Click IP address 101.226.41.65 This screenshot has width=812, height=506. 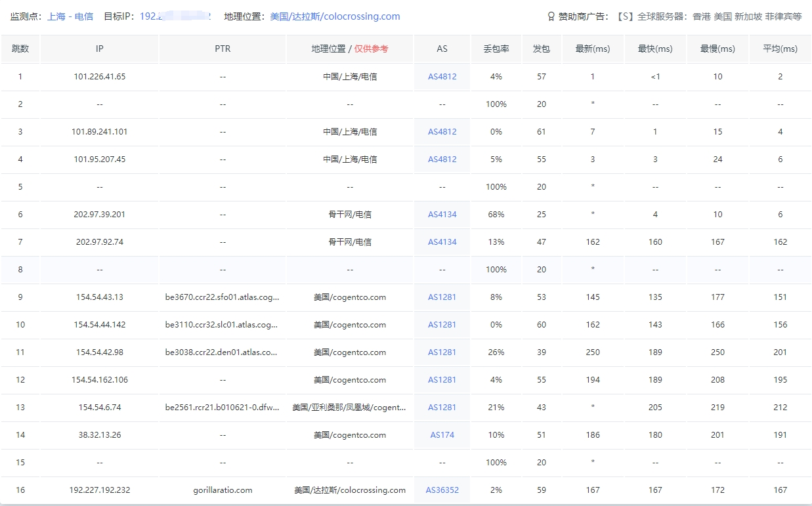pyautogui.click(x=100, y=77)
